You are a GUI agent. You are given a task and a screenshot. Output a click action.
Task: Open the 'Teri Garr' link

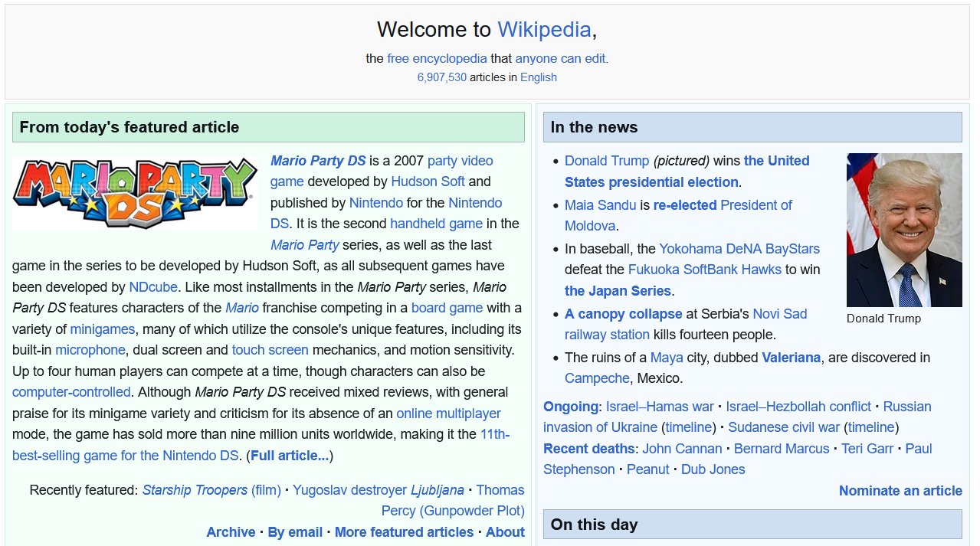coord(867,449)
